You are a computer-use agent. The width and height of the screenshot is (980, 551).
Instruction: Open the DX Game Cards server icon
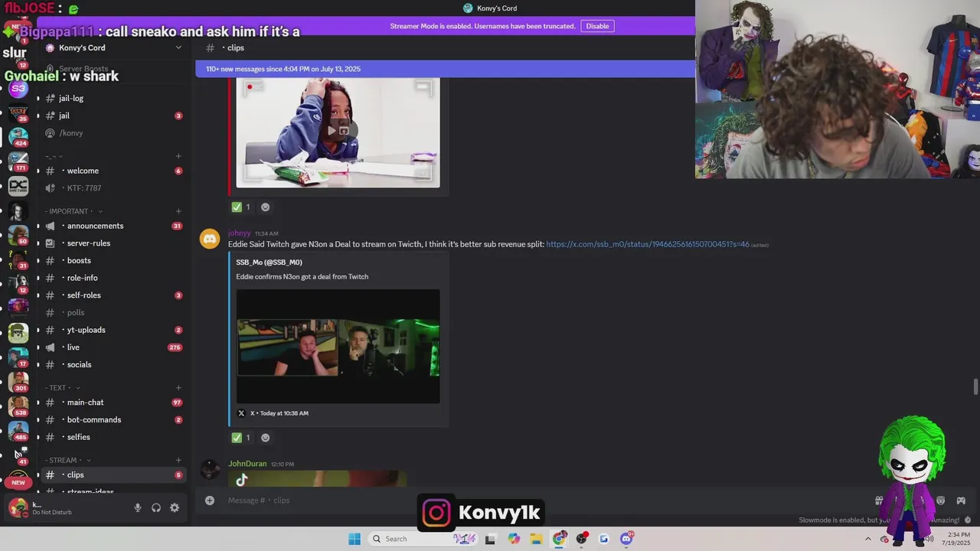coord(18,186)
